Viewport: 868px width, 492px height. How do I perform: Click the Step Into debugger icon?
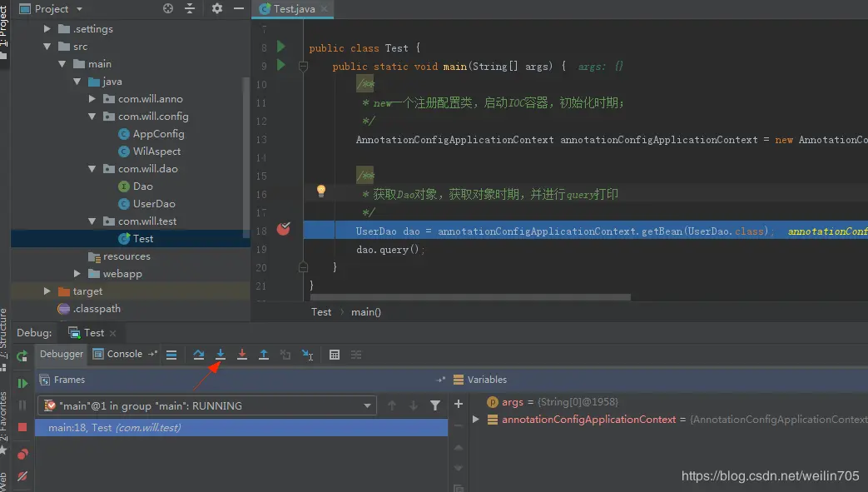point(221,355)
